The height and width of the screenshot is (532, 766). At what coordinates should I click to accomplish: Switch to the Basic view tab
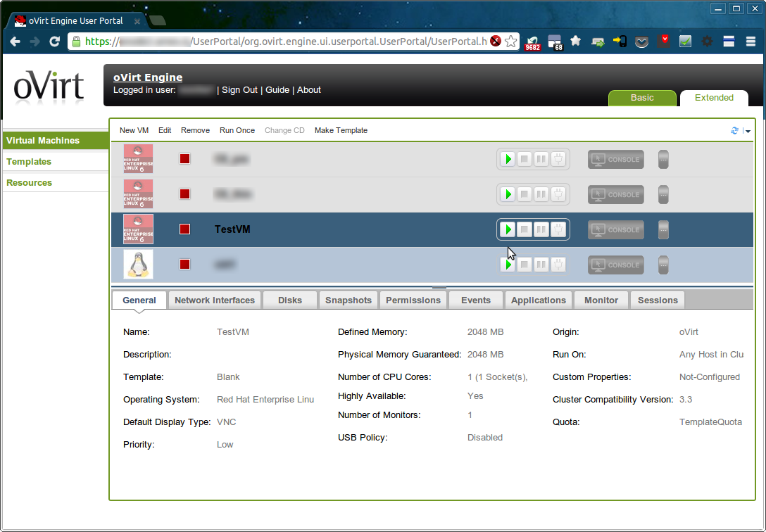pos(641,98)
